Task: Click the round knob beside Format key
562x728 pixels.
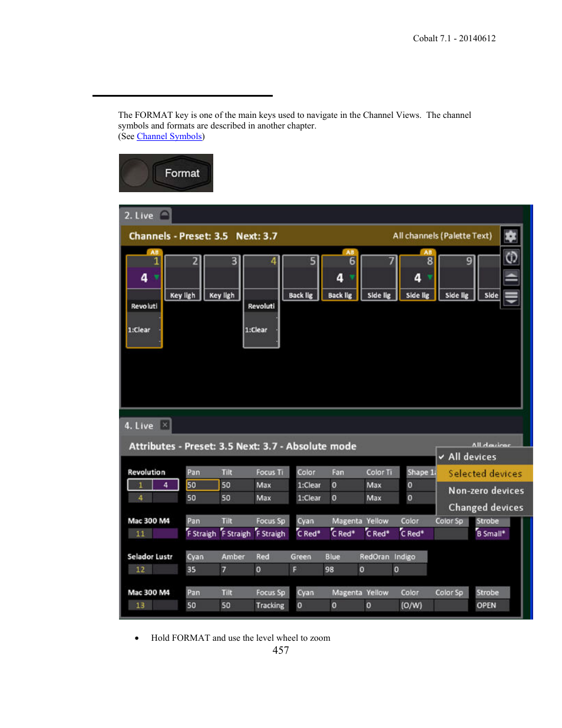Action: (135, 173)
